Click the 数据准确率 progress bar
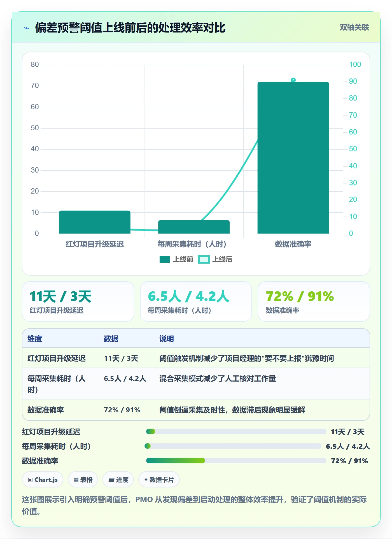This screenshot has height=539, width=392. pos(236,461)
